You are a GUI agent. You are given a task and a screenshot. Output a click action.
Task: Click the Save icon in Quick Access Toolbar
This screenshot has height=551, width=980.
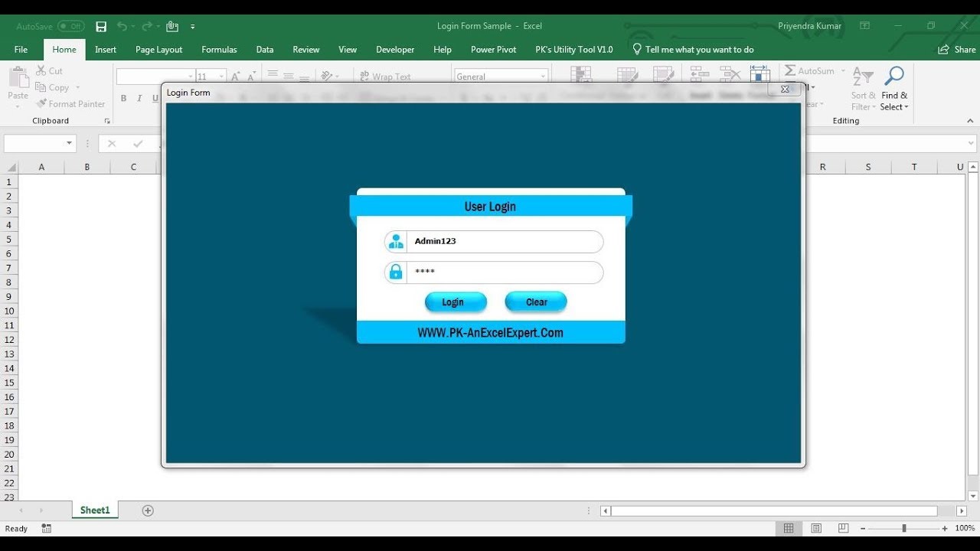point(101,26)
